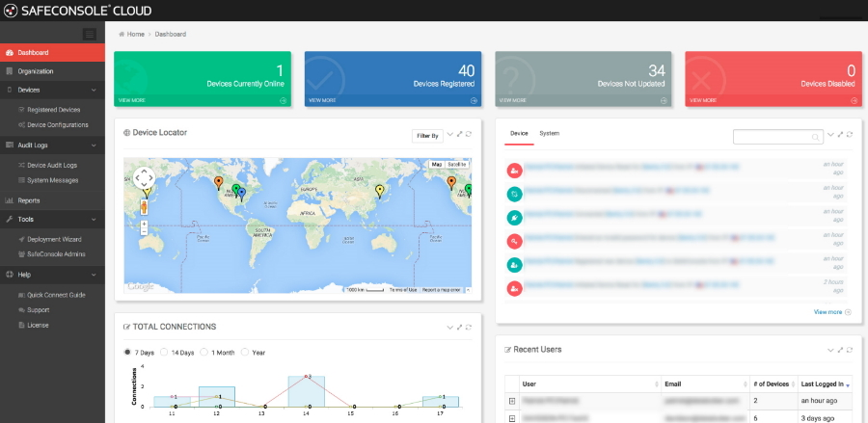The width and height of the screenshot is (868, 423).
Task: Select the 1 Month radio option
Action: pyautogui.click(x=203, y=353)
